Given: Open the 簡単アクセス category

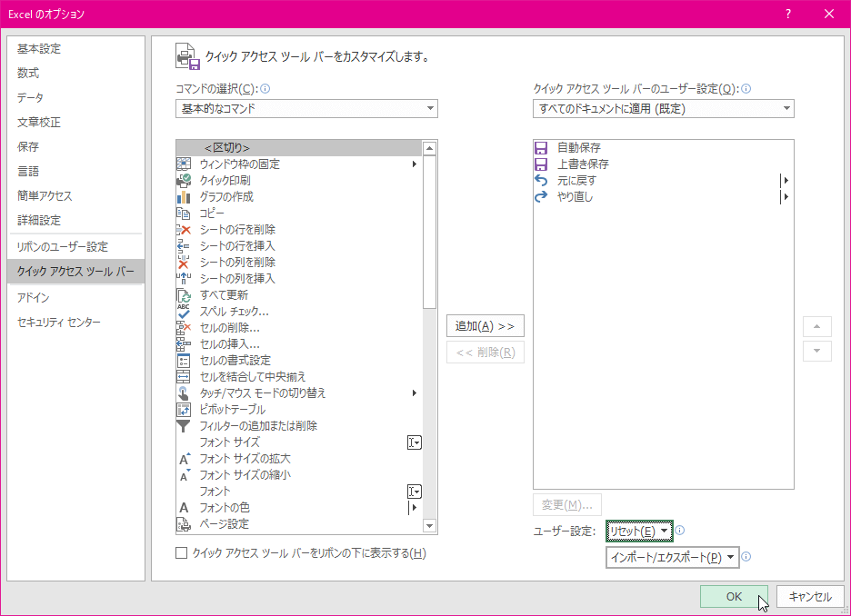Looking at the screenshot, I should [x=76, y=195].
